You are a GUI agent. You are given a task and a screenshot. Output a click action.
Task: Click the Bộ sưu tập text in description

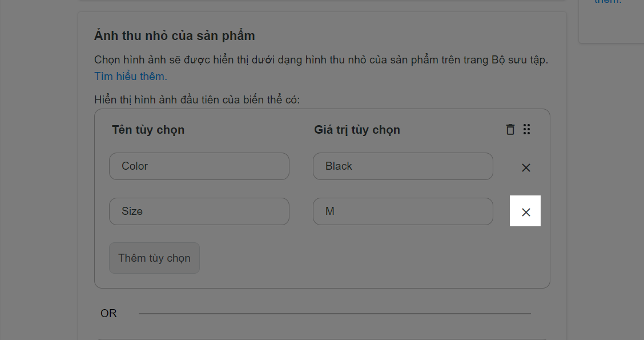pyautogui.click(x=520, y=60)
